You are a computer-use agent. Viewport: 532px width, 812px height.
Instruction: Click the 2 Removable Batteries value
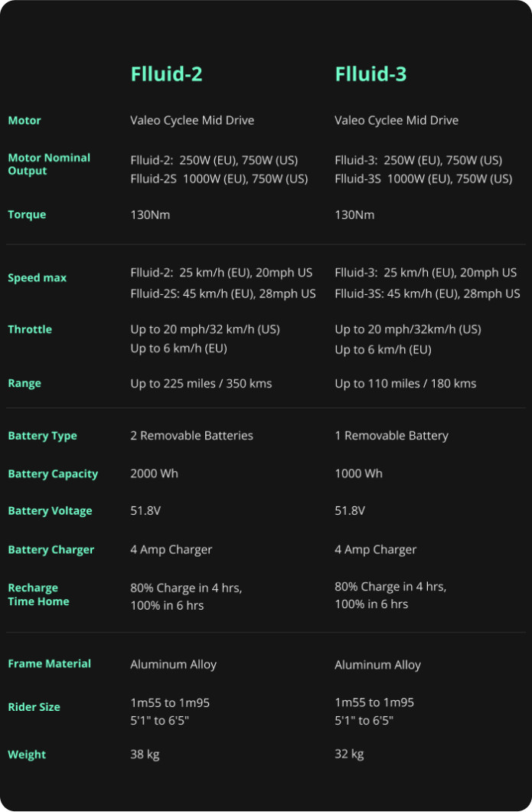[x=191, y=436]
